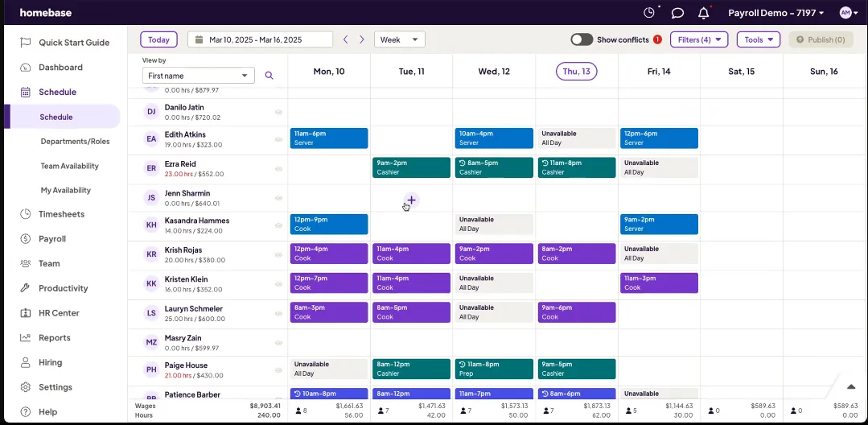Expand the Filters (4) dropdown
Screen dimensions: 868x425
click(x=698, y=39)
